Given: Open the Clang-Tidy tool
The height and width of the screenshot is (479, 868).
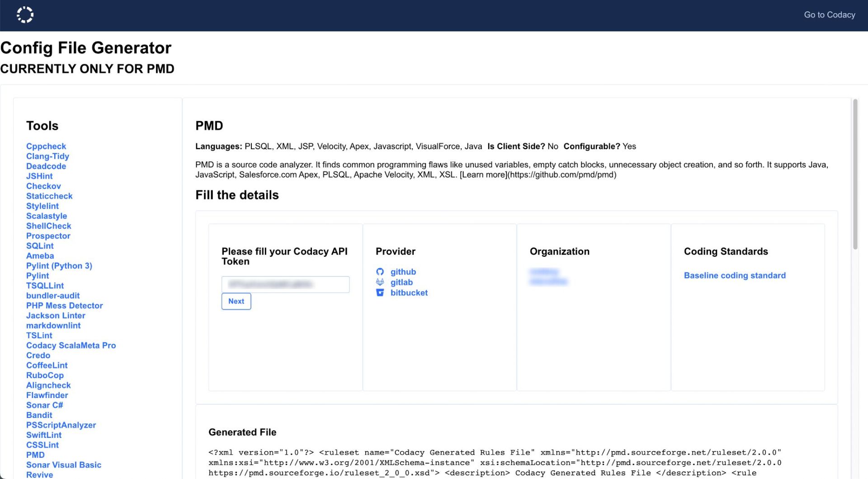Looking at the screenshot, I should pyautogui.click(x=47, y=156).
